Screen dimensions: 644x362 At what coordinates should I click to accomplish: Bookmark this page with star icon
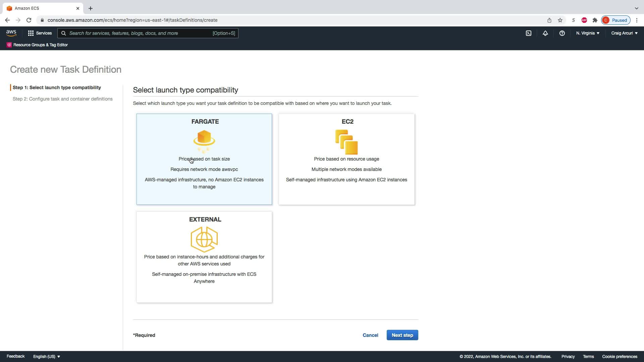coord(560,20)
